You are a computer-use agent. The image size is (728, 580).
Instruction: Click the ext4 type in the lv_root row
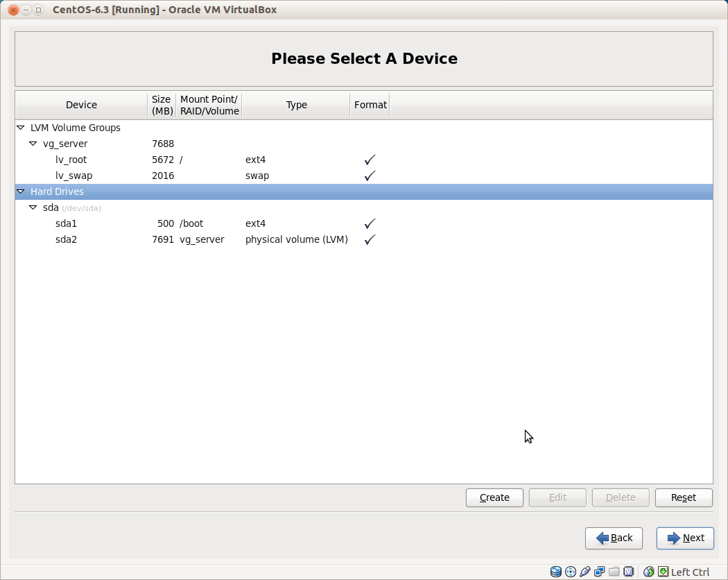point(255,160)
